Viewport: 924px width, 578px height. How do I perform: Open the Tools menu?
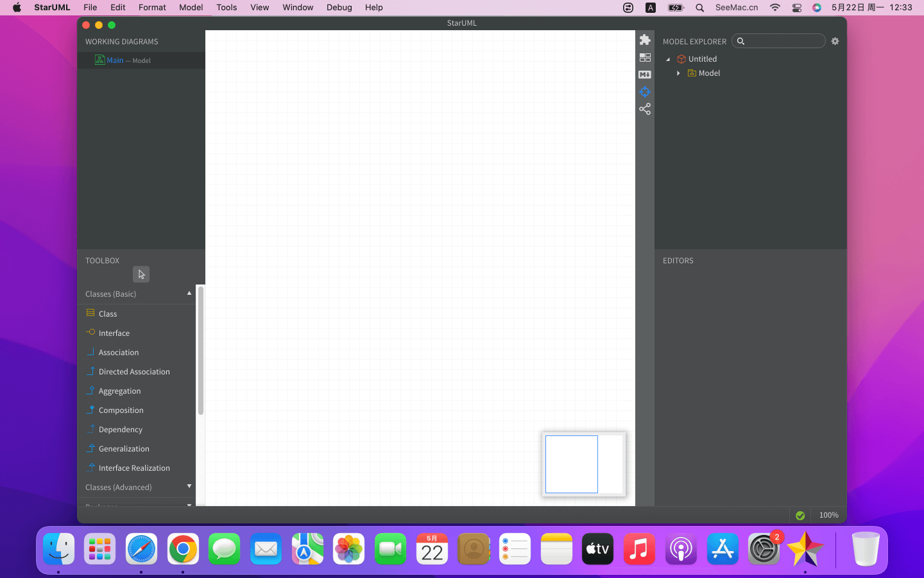coord(227,8)
